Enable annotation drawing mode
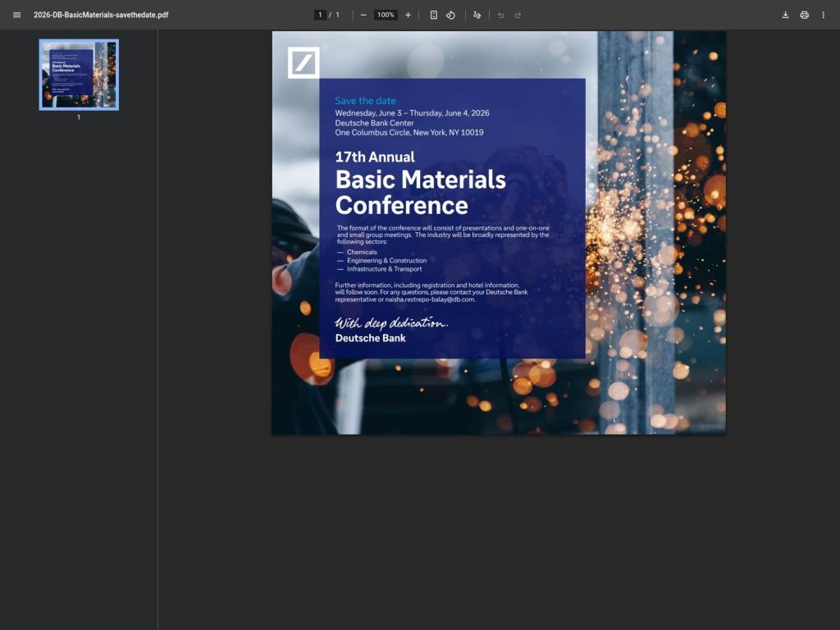 click(x=476, y=14)
